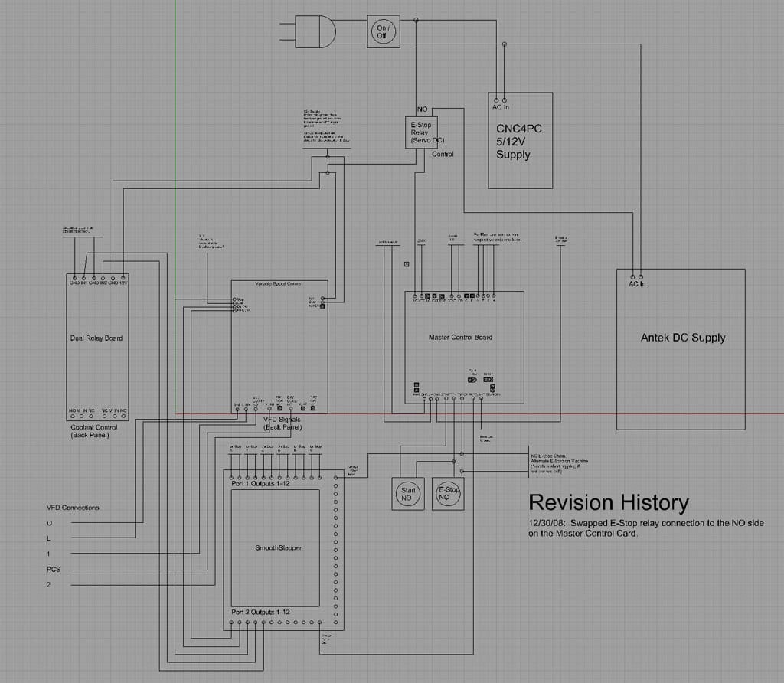Click the AC In terminal on CNC4PC supply
Viewport: 784px width, 683px height.
point(499,100)
